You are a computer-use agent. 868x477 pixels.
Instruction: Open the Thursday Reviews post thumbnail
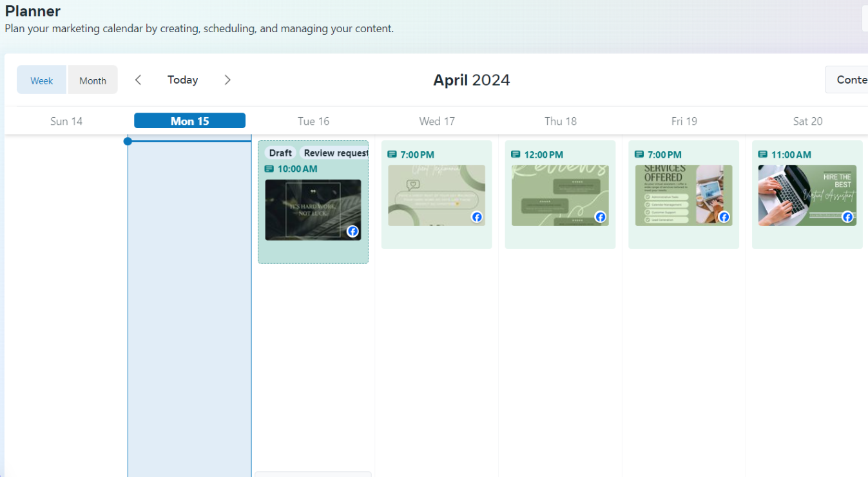coord(560,196)
